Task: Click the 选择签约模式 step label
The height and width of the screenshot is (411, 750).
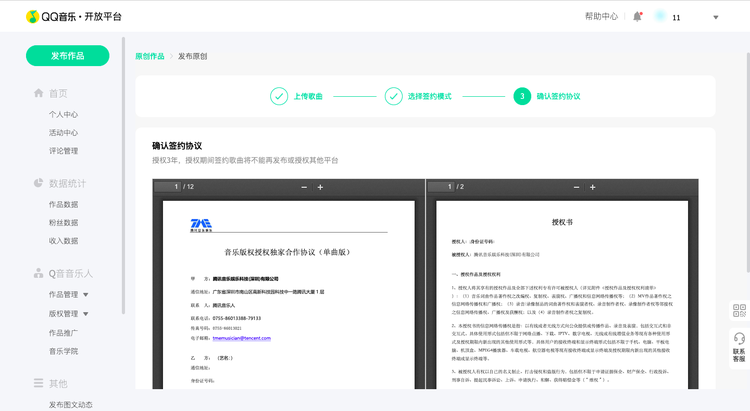Action: click(430, 96)
